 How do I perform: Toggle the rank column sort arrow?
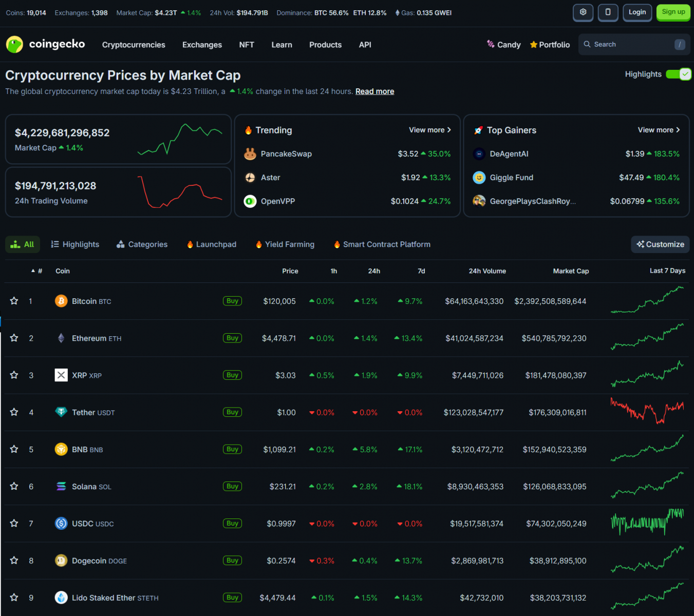33,271
